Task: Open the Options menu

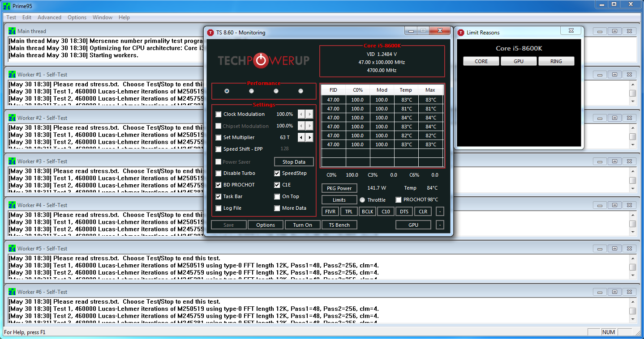Action: 77,17
